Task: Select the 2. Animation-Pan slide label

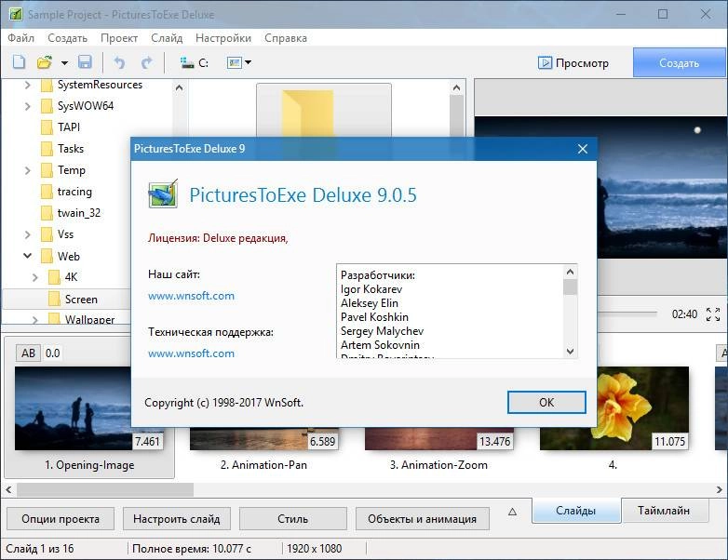Action: pyautogui.click(x=263, y=465)
